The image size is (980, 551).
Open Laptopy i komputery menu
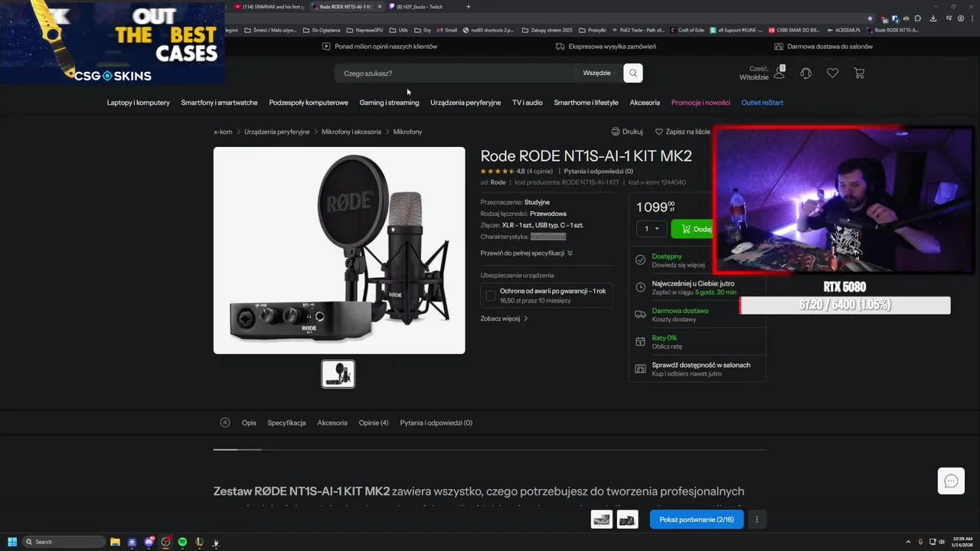click(139, 103)
